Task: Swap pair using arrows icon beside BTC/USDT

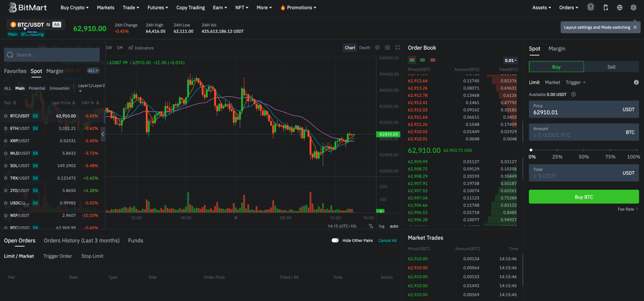Action: pos(48,25)
